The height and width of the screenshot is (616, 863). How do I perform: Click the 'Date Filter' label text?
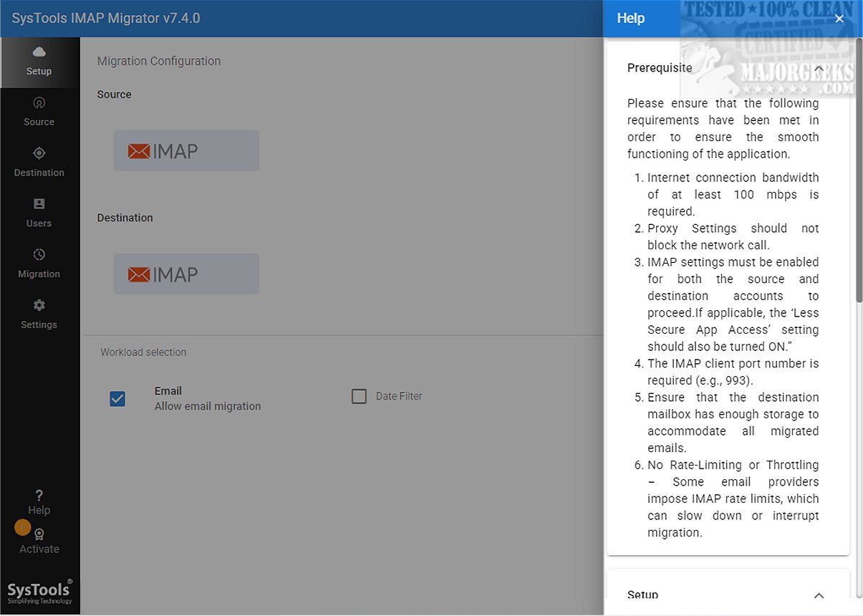[x=399, y=396]
